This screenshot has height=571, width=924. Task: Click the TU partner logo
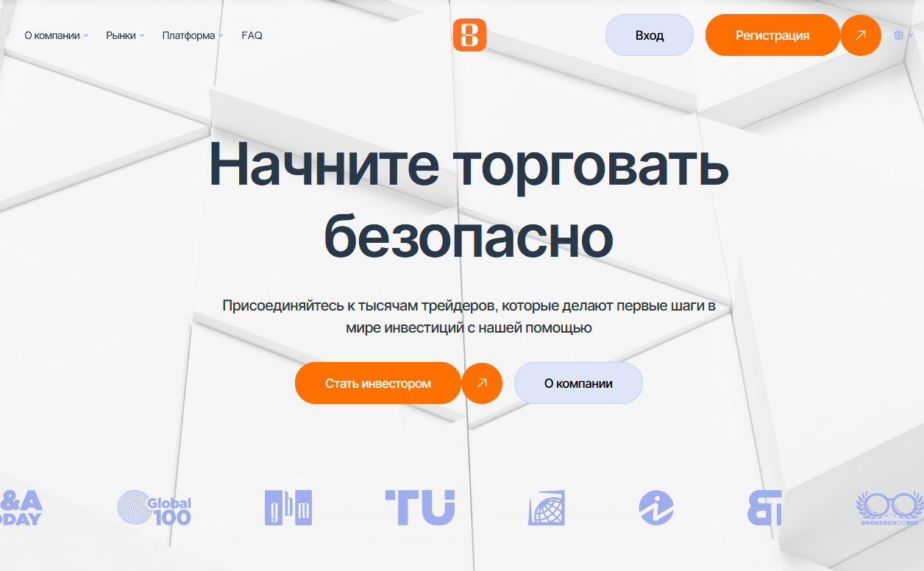[x=420, y=508]
